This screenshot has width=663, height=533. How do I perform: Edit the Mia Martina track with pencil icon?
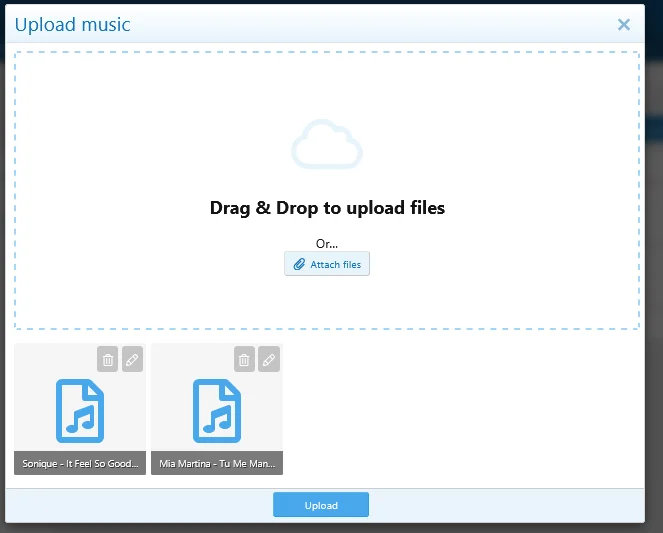pyautogui.click(x=269, y=359)
